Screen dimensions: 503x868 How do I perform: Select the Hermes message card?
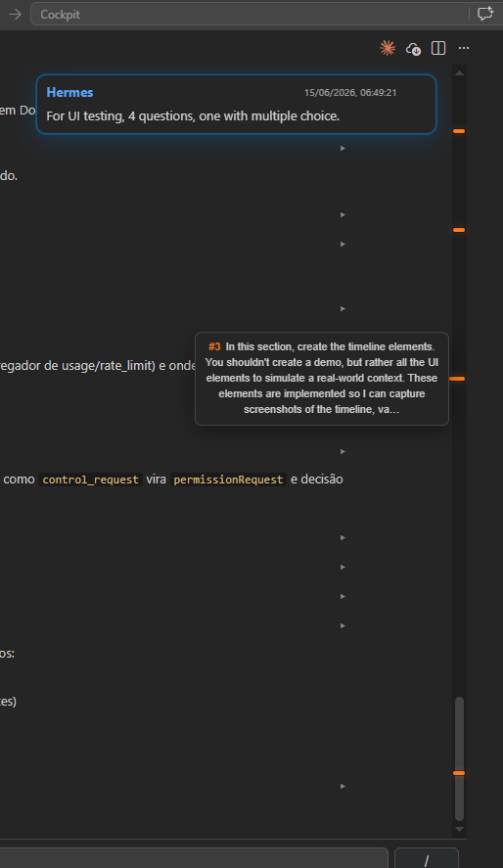236,104
